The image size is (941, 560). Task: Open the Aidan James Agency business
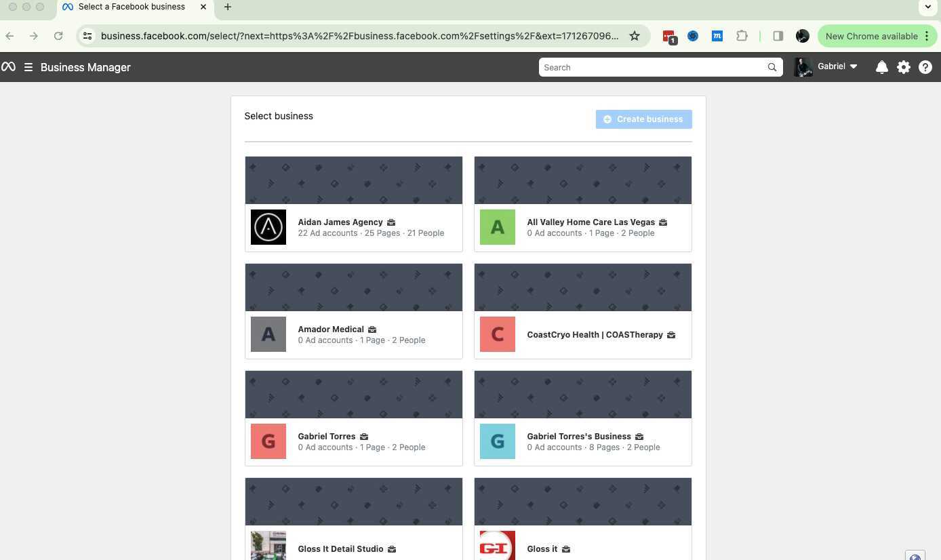340,222
